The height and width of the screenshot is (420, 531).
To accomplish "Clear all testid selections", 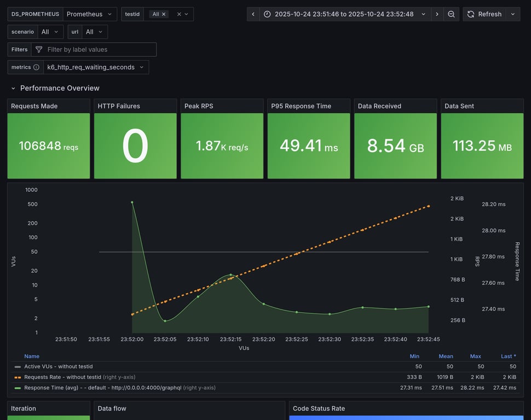I will coord(179,14).
